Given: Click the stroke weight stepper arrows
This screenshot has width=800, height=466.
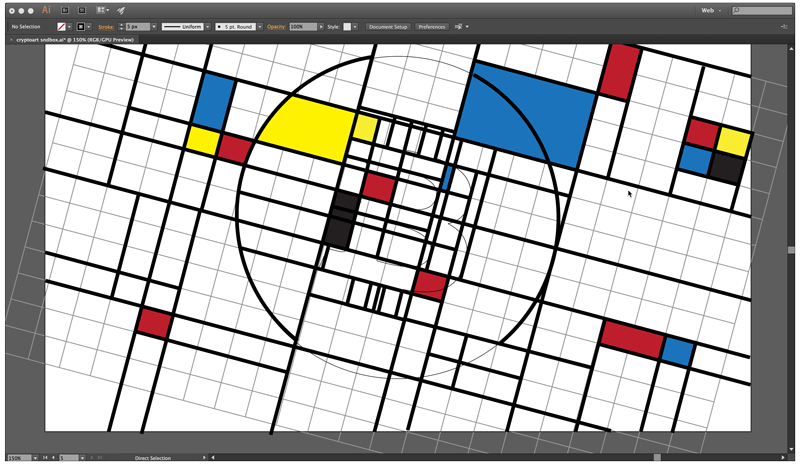Looking at the screenshot, I should pyautogui.click(x=121, y=27).
